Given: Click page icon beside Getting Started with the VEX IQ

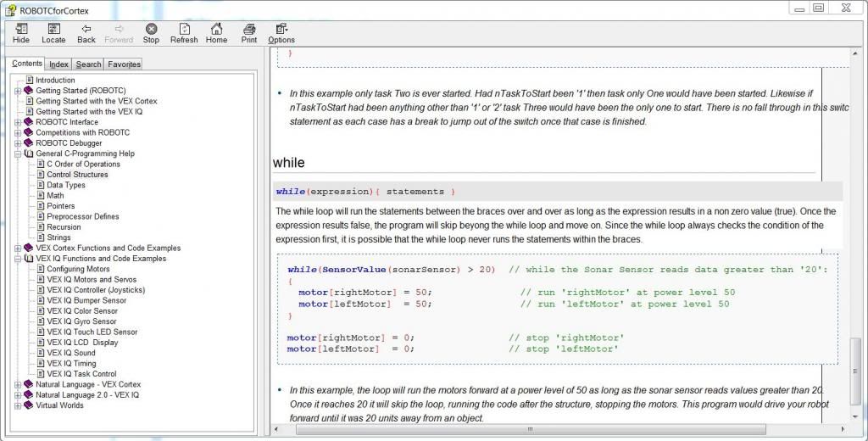Looking at the screenshot, I should click(x=30, y=111).
